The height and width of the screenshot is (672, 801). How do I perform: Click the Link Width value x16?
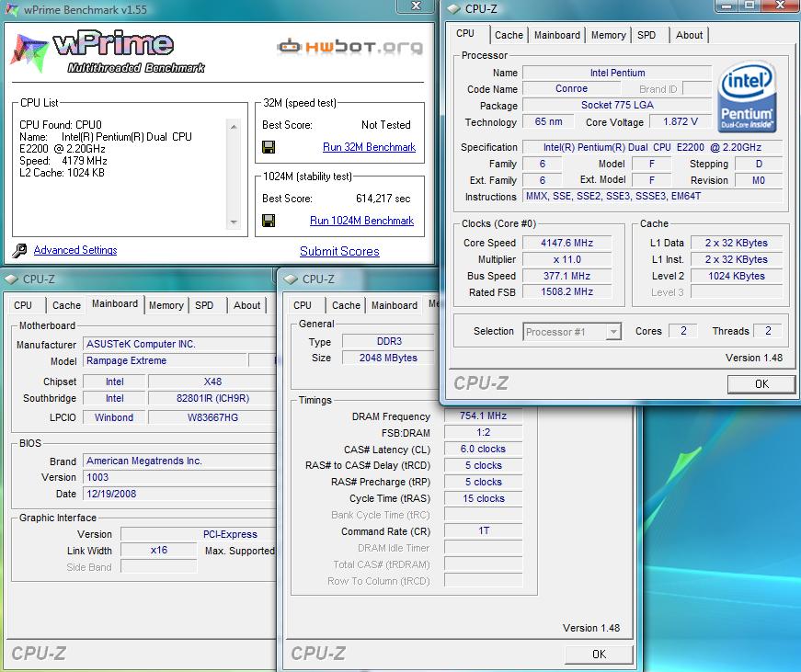[x=159, y=551]
